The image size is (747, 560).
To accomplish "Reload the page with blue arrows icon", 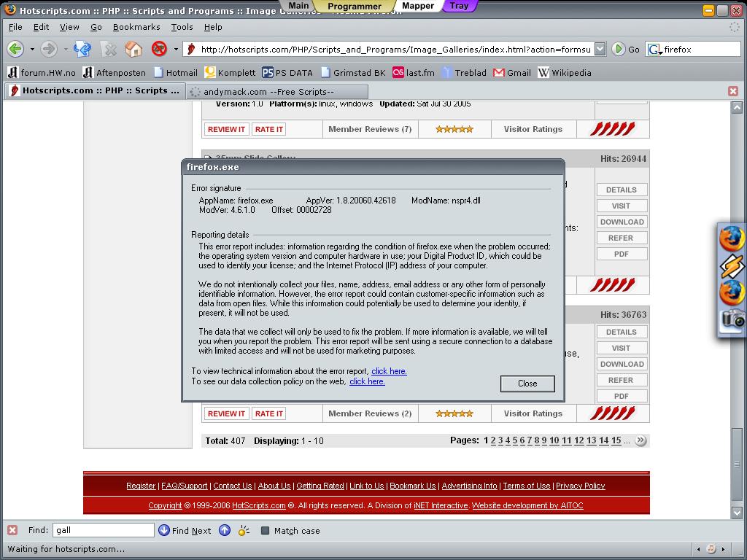I will pyautogui.click(x=82, y=49).
